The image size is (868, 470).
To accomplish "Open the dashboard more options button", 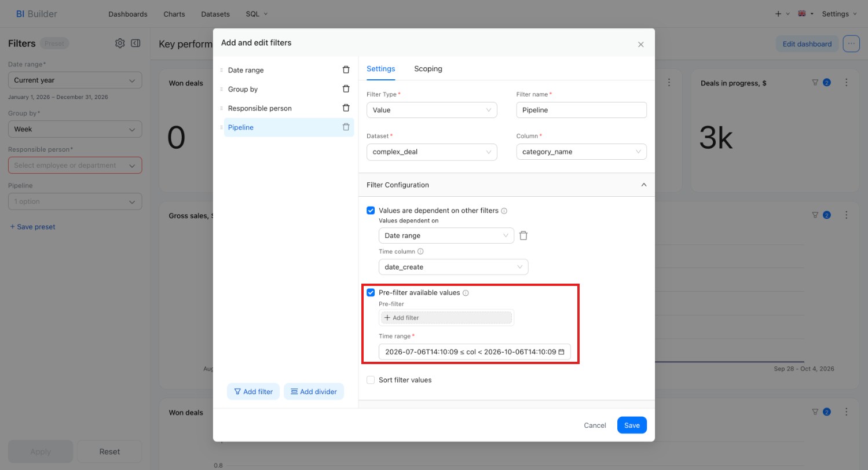I will click(x=851, y=44).
